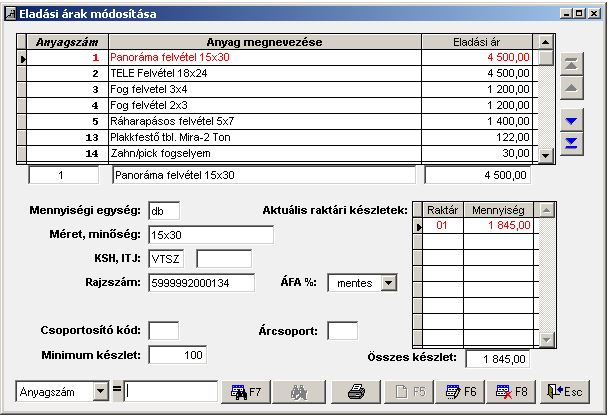The width and height of the screenshot is (609, 419).
Task: Click the F6 edit record button
Action: coord(460,392)
